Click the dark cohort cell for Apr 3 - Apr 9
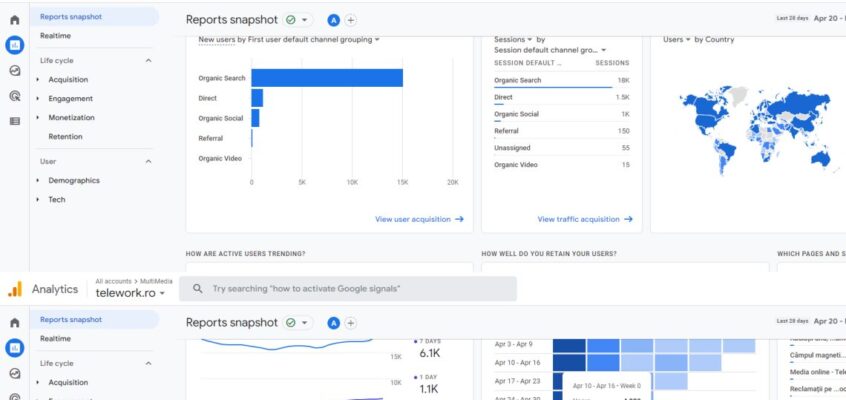 tap(569, 345)
